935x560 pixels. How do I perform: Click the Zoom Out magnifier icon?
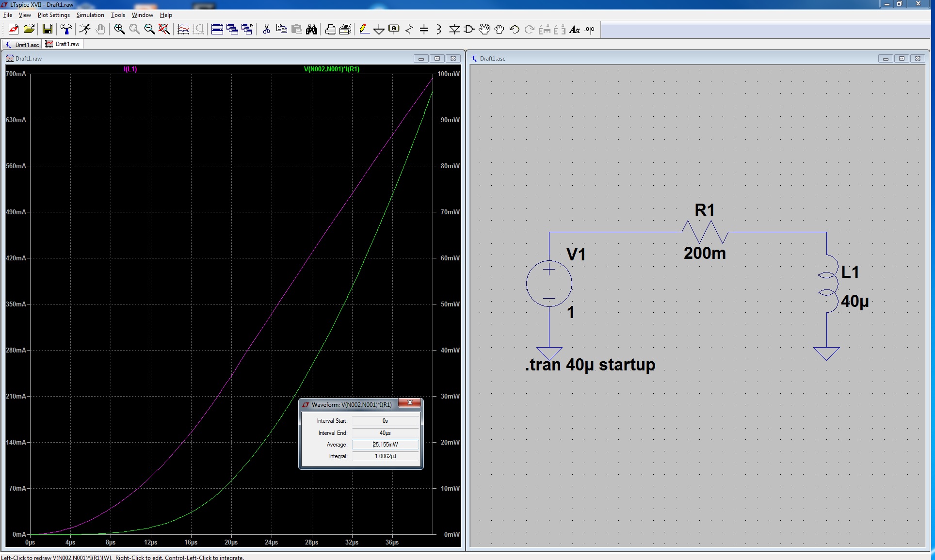pos(149,30)
